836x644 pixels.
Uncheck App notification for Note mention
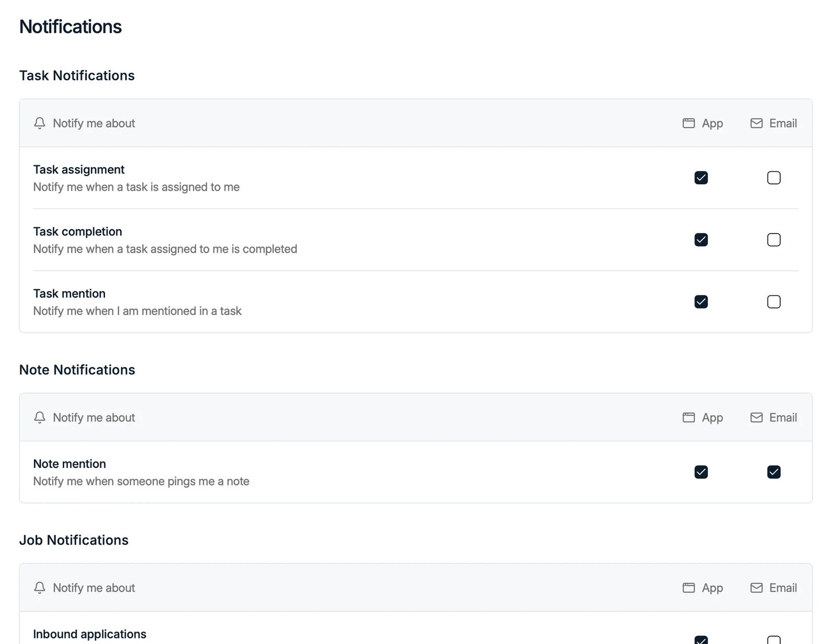point(701,472)
